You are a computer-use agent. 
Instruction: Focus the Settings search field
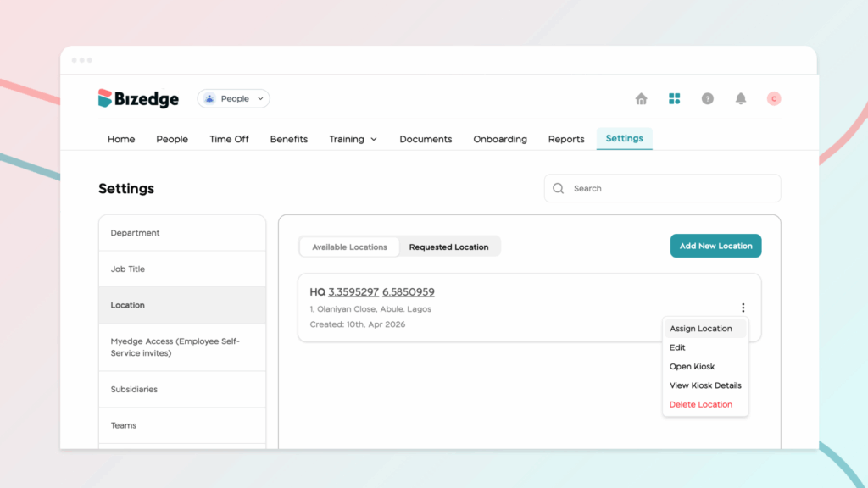point(663,189)
